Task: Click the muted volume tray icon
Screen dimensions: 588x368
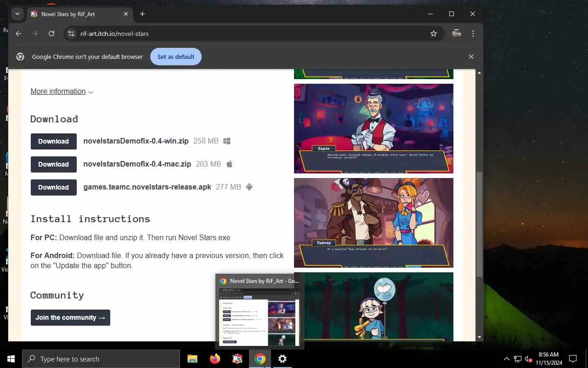Action: point(529,359)
